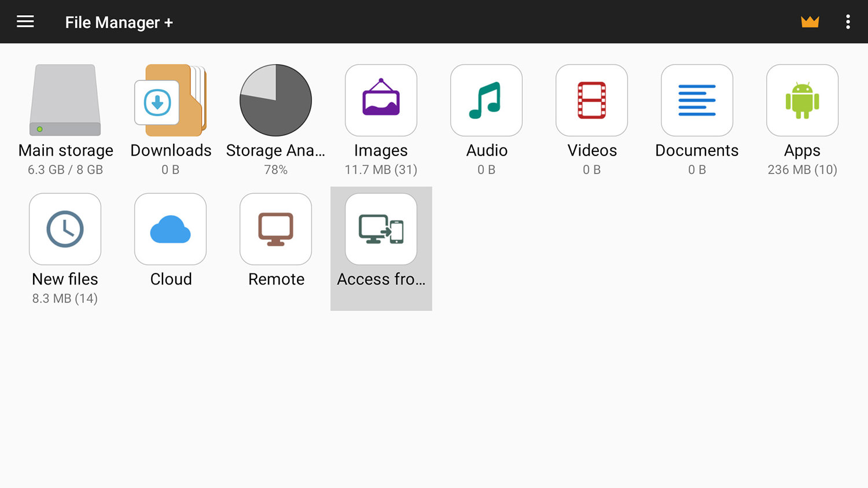The image size is (868, 488).
Task: Open the Documents icon
Action: pos(697,100)
